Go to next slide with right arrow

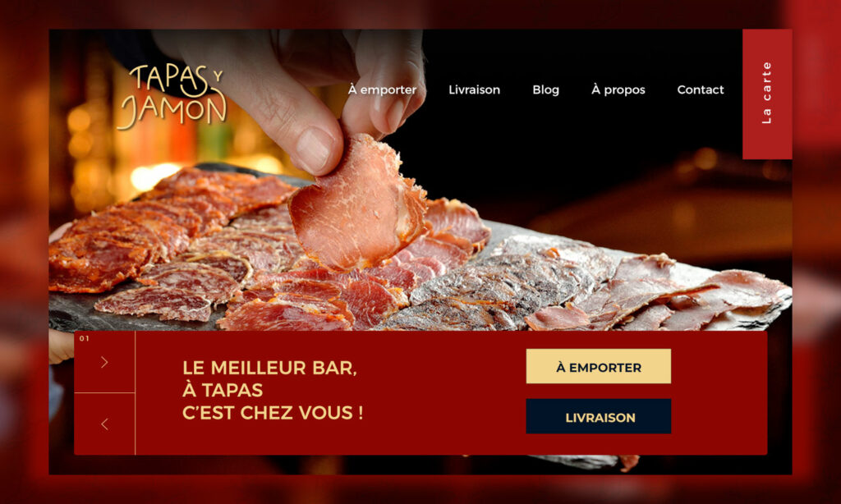coord(104,363)
